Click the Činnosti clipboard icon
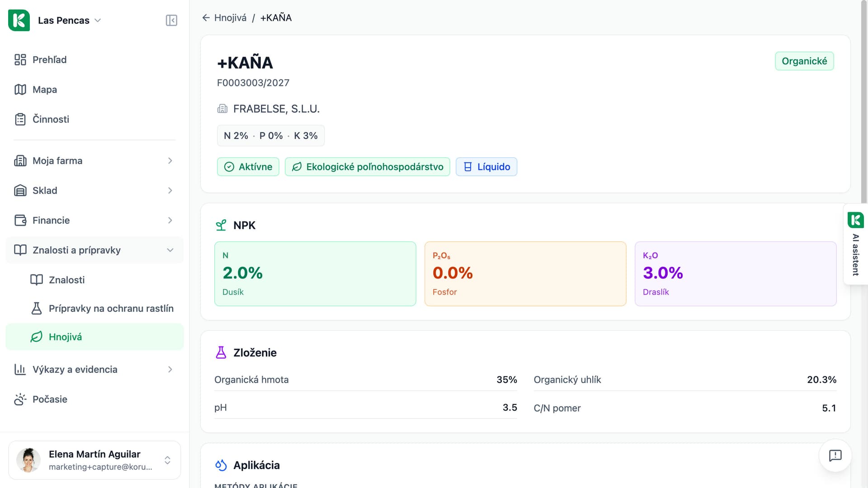Screen dimensions: 868x488 [20, 119]
